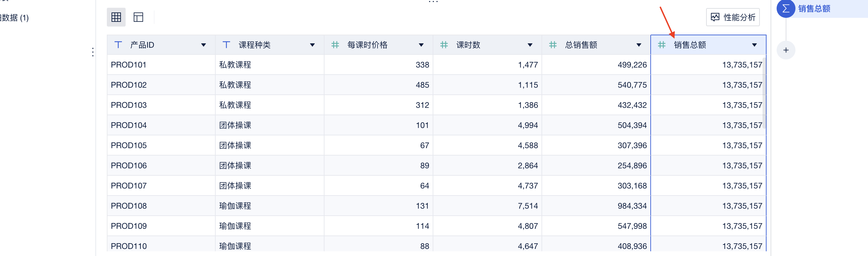Select cell PROD106
The height and width of the screenshot is (256, 868).
coord(161,166)
